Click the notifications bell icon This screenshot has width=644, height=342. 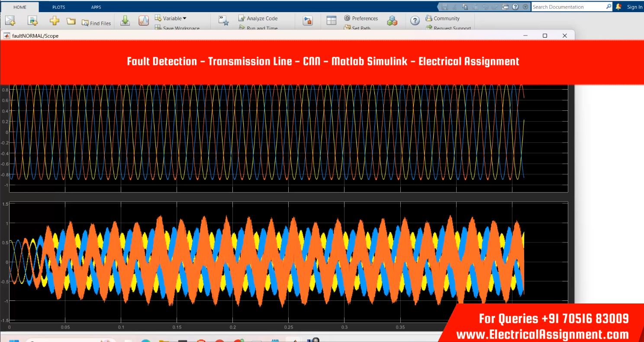618,7
